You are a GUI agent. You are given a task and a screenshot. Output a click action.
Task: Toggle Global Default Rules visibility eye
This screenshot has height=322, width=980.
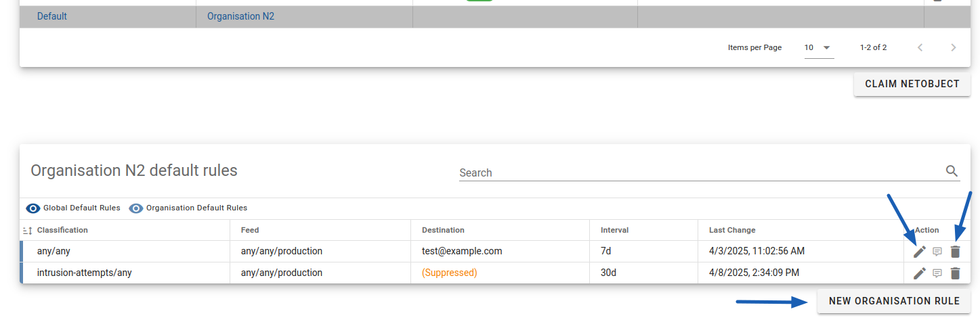coord(33,208)
